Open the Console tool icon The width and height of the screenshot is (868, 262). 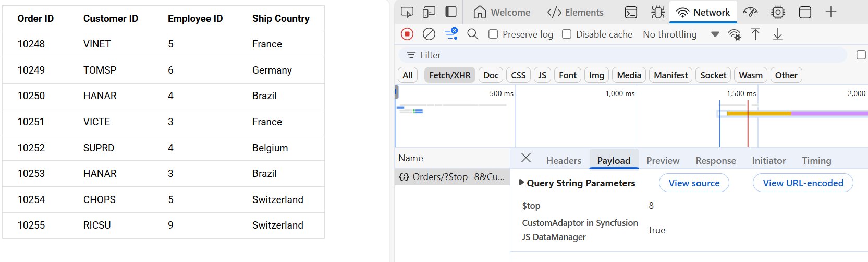(x=631, y=12)
